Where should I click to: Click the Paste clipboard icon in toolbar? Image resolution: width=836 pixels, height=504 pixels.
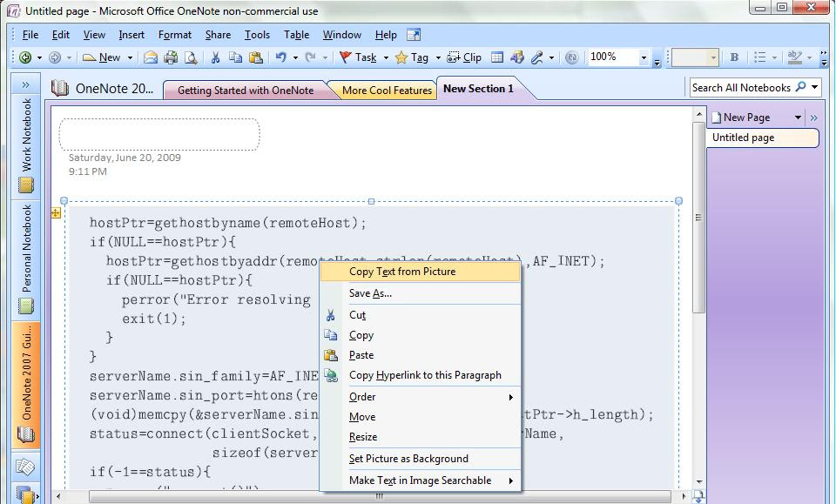click(256, 57)
